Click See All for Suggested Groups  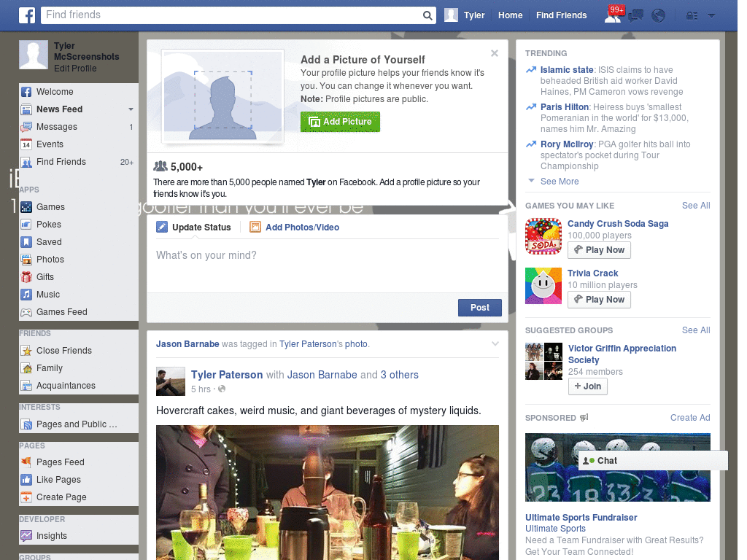click(x=695, y=330)
